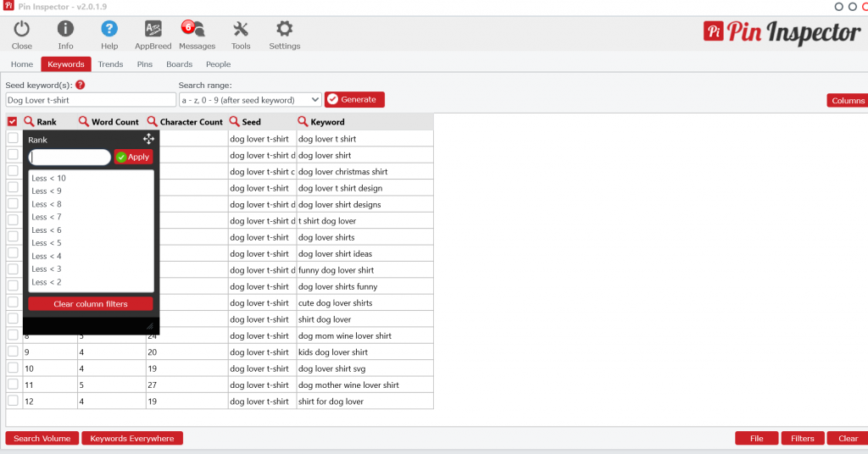
Task: Switch to the Boards tab
Action: [179, 64]
